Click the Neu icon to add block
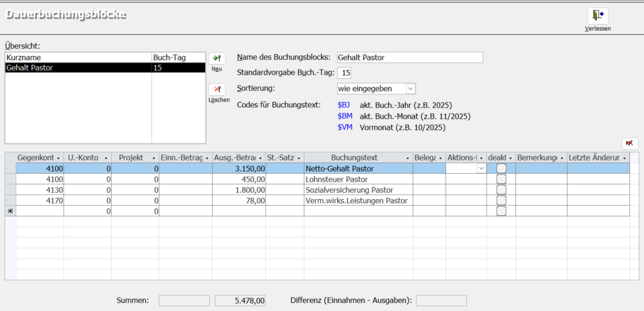 [217, 58]
